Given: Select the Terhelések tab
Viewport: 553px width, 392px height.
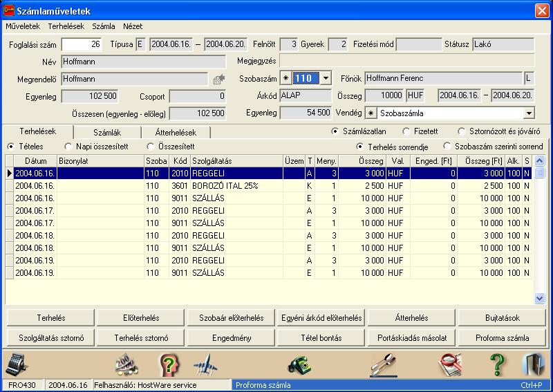Looking at the screenshot, I should coord(38,131).
